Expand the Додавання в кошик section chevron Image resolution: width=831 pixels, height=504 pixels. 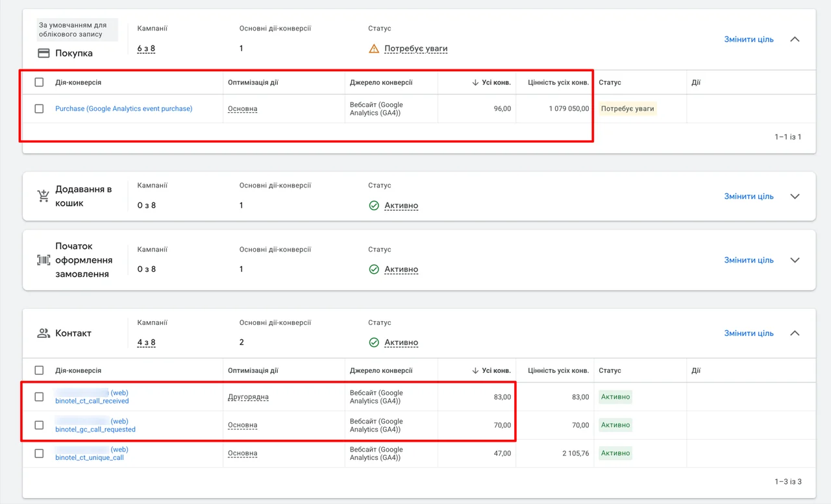click(x=795, y=197)
